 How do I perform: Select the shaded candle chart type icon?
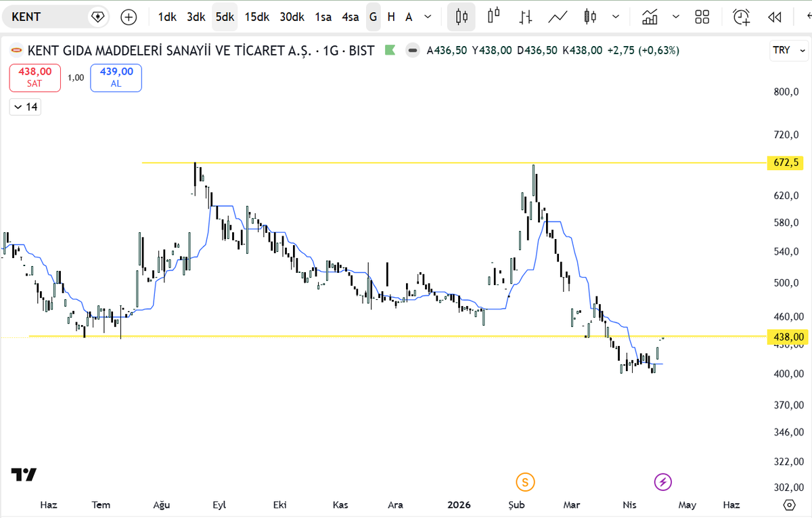coord(589,17)
